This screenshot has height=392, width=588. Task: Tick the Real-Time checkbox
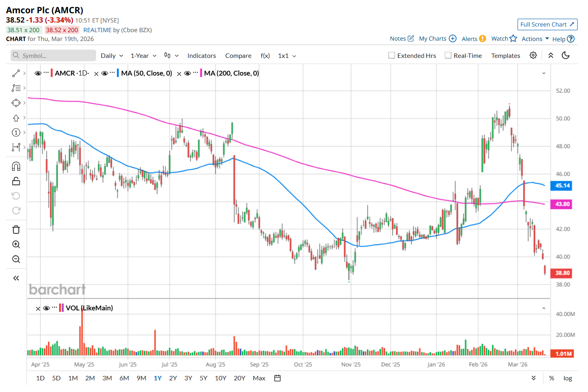click(x=448, y=55)
